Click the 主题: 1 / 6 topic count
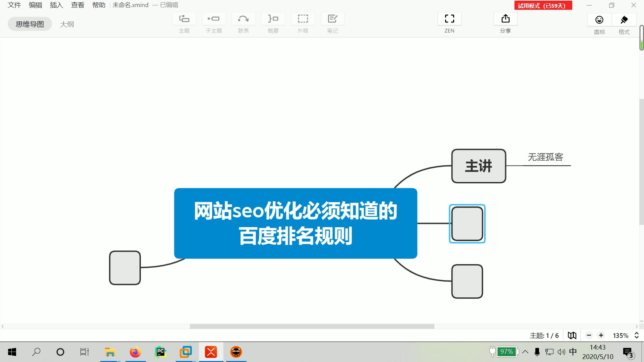This screenshot has width=644, height=362. (544, 336)
